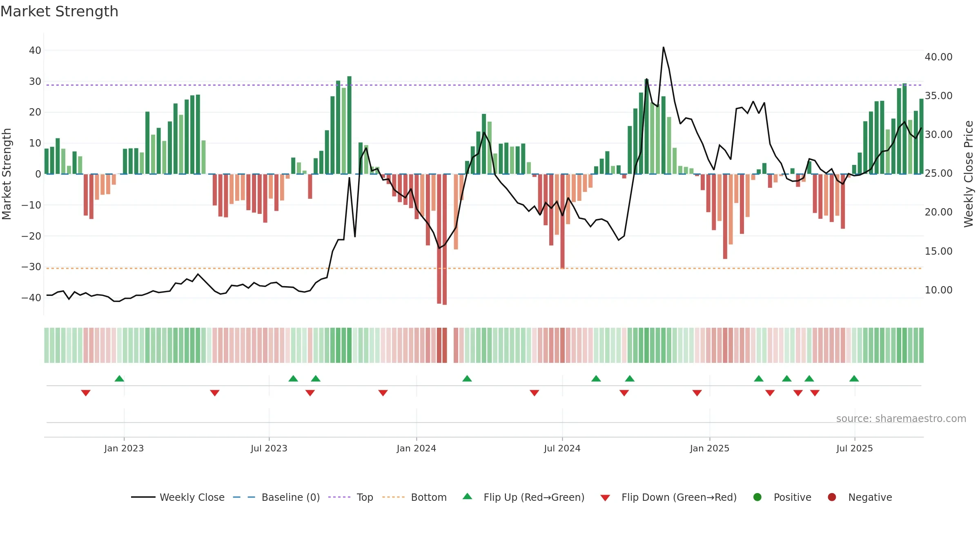
Task: Click the Jul 2025 x-axis label
Action: [x=855, y=449]
